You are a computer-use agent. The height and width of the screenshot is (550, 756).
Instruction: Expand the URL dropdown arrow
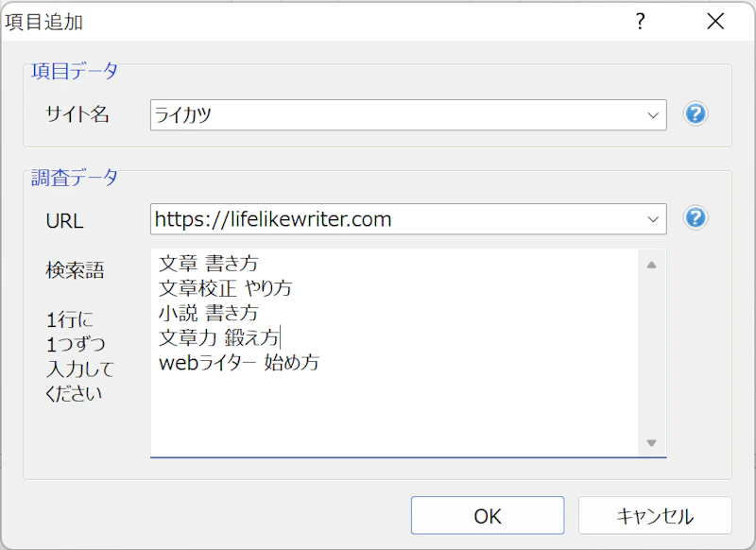coord(653,219)
